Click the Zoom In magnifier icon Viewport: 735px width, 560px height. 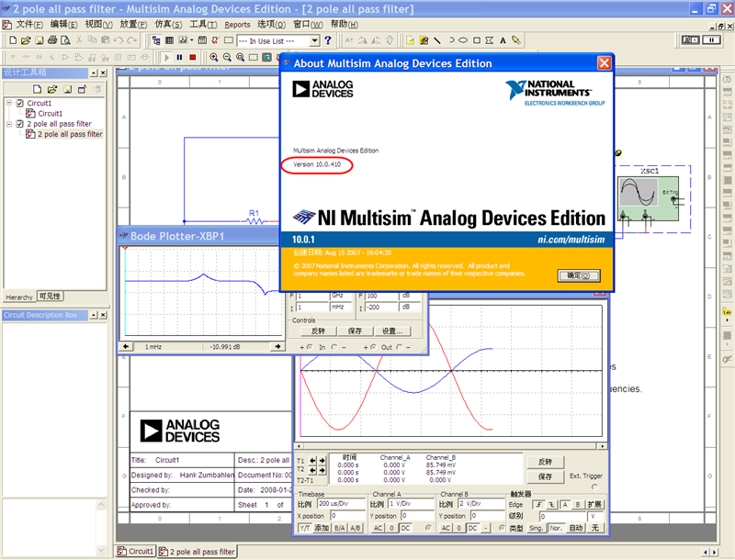tap(214, 57)
